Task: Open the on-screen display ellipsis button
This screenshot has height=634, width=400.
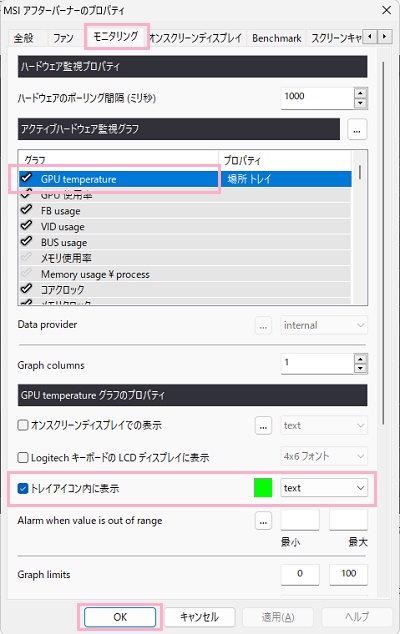Action: (263, 425)
